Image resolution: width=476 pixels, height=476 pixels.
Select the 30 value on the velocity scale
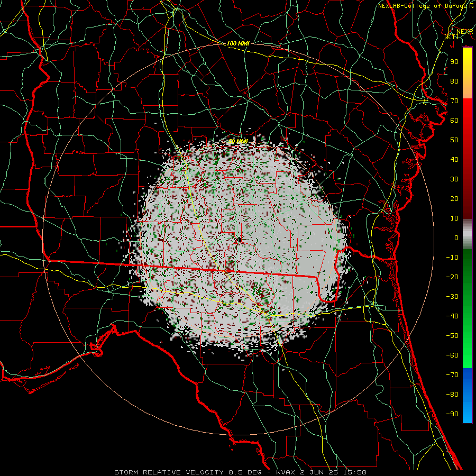(x=454, y=179)
